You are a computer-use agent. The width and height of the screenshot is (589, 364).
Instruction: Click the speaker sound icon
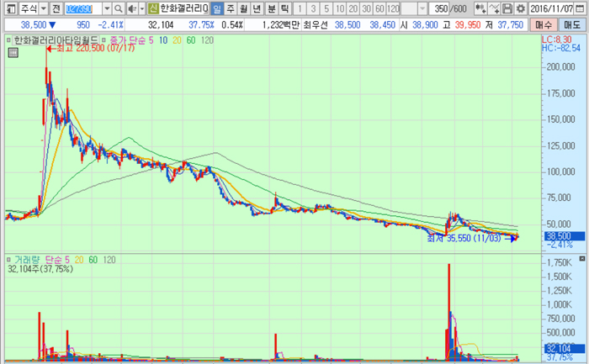coord(132,8)
